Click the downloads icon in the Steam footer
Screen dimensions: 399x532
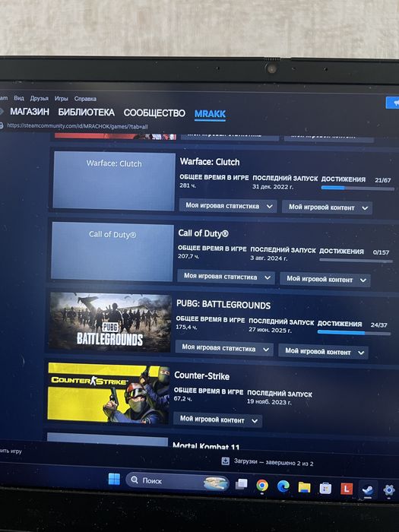(225, 461)
